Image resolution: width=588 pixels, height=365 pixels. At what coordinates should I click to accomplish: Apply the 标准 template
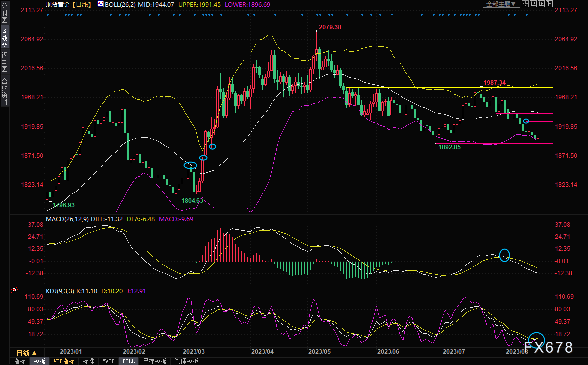click(x=88, y=361)
